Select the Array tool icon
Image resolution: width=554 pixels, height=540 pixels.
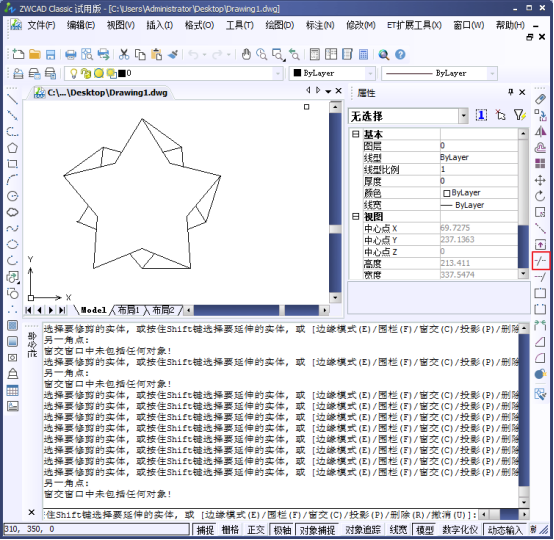coord(540,164)
